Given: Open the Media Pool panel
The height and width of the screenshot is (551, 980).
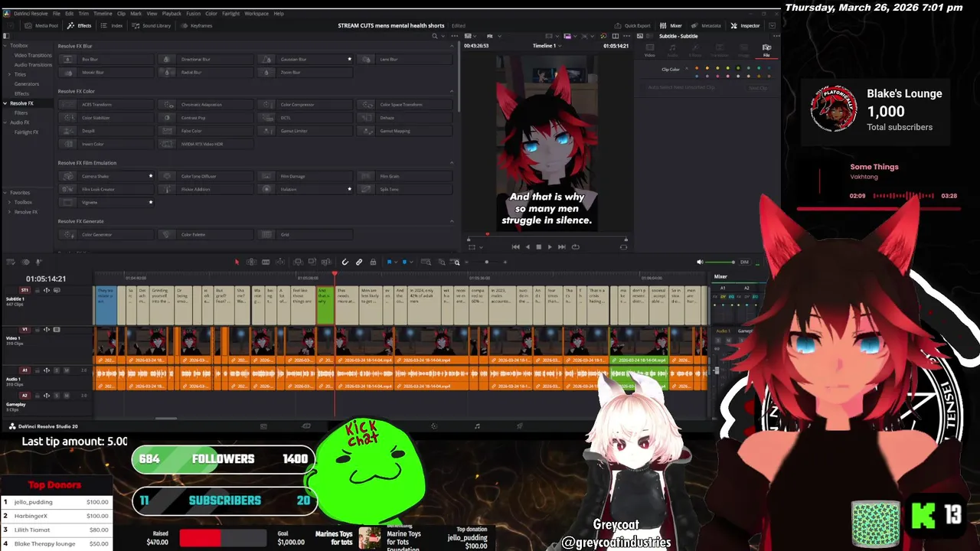Looking at the screenshot, I should pyautogui.click(x=41, y=25).
